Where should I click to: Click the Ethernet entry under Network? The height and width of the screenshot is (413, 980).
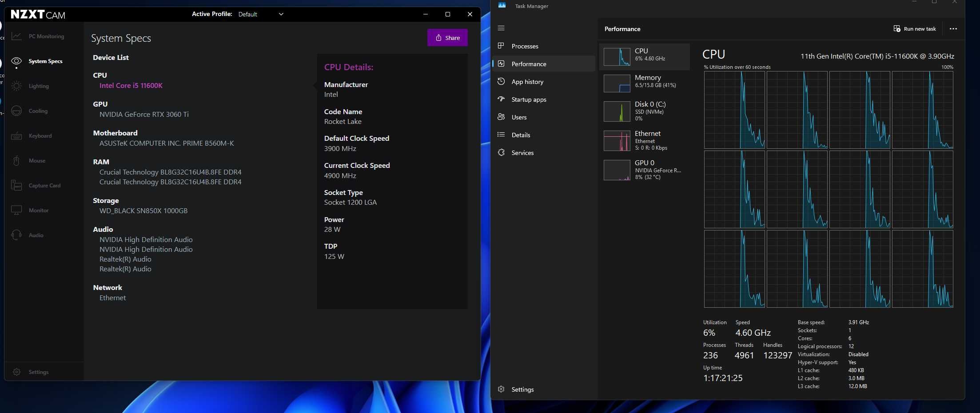[113, 298]
